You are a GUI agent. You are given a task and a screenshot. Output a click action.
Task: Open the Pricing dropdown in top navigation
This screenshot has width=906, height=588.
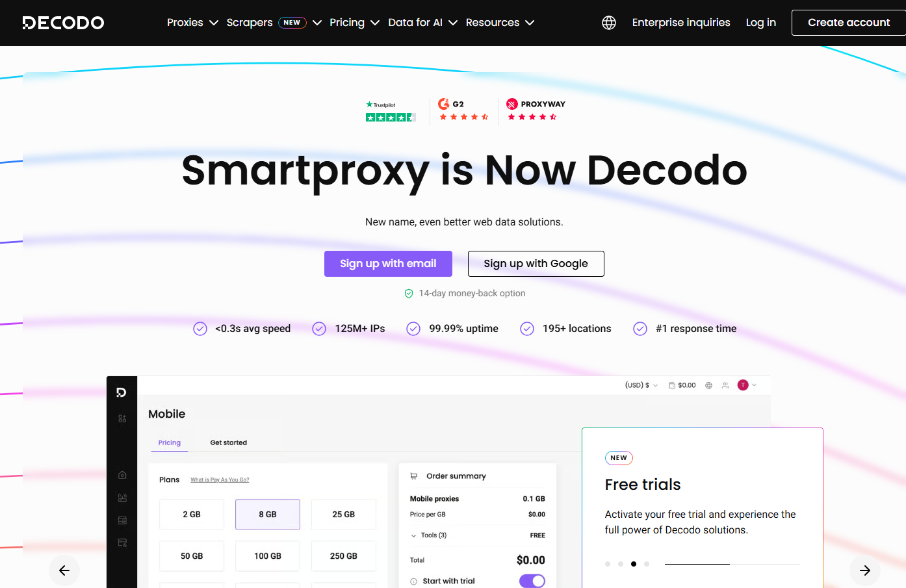pyautogui.click(x=354, y=23)
